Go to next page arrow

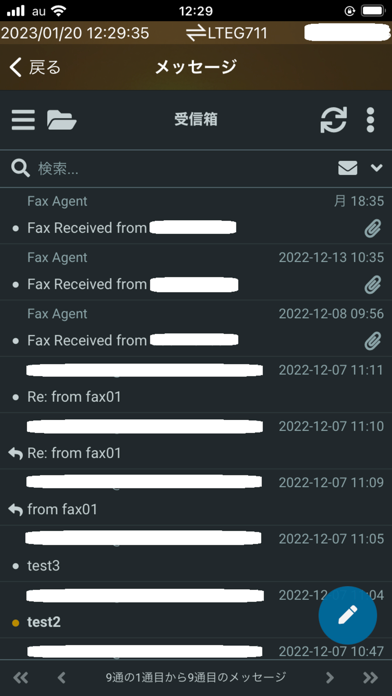[x=329, y=677]
